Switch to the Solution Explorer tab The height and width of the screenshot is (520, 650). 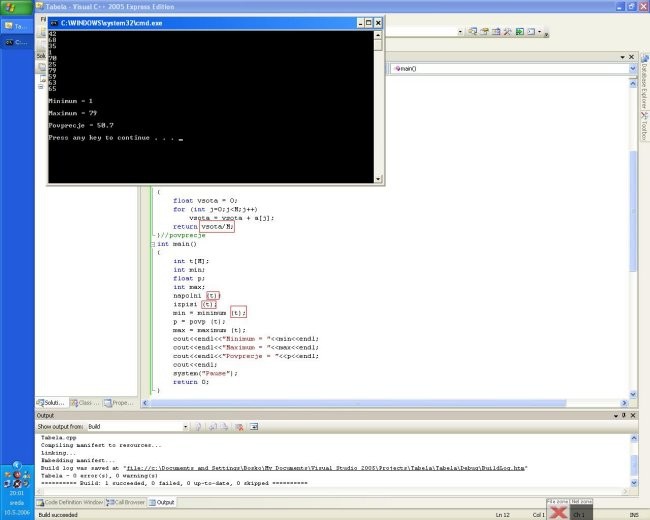(51, 403)
